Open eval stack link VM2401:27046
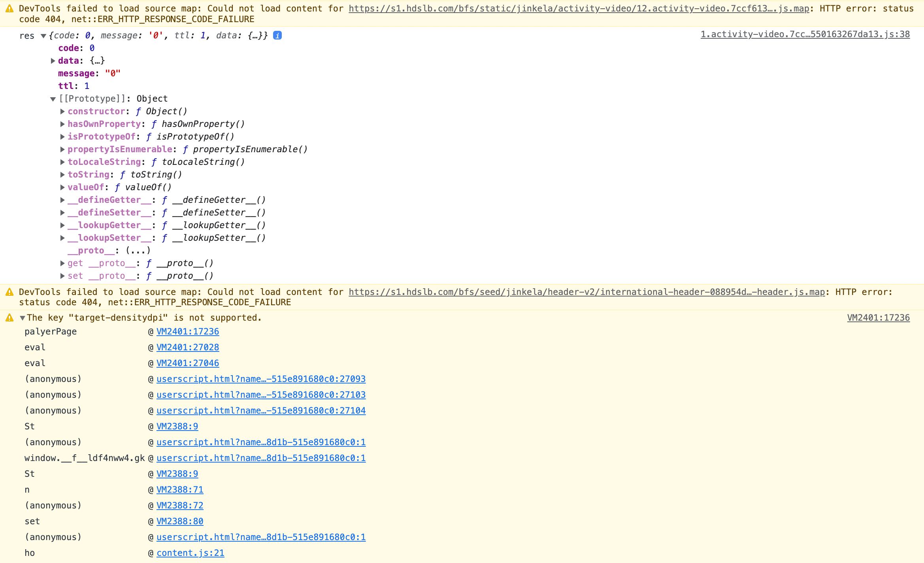The height and width of the screenshot is (563, 924). point(188,363)
